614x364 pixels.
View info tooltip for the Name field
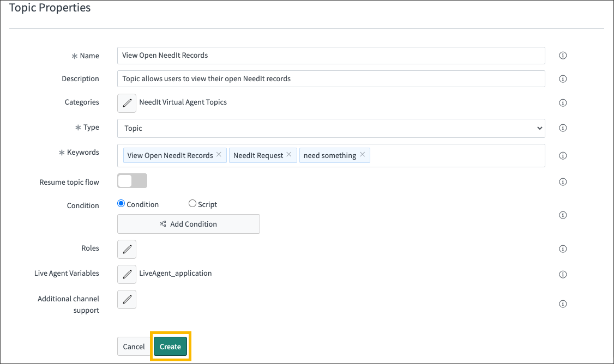coord(563,56)
